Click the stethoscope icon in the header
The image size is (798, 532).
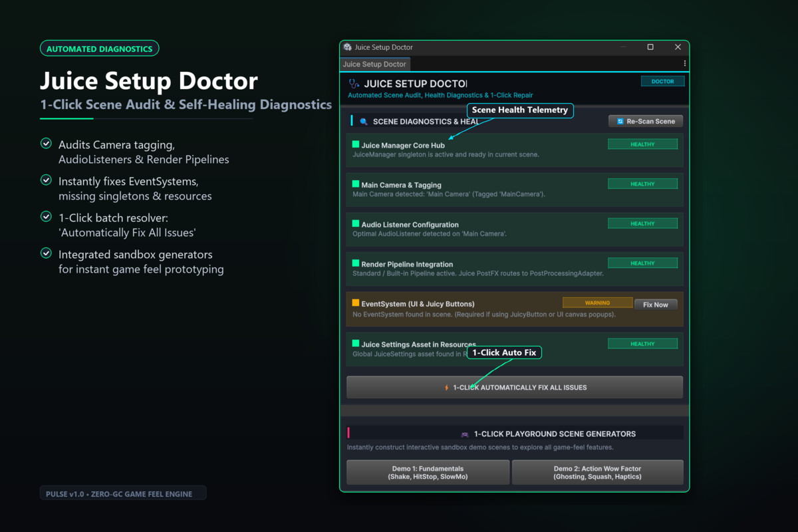pyautogui.click(x=354, y=84)
